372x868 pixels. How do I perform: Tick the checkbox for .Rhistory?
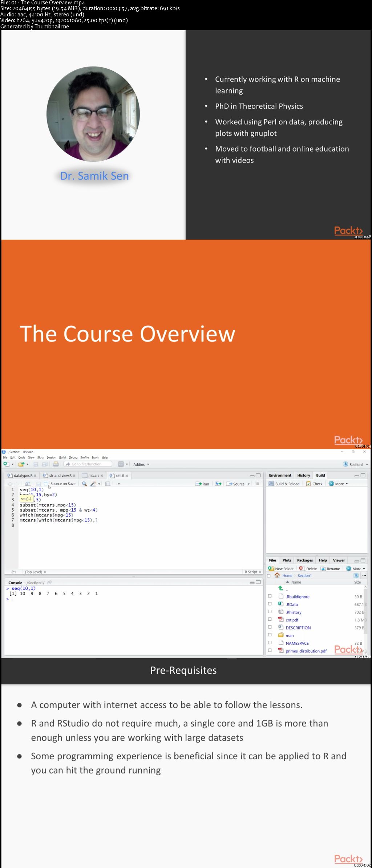270,612
